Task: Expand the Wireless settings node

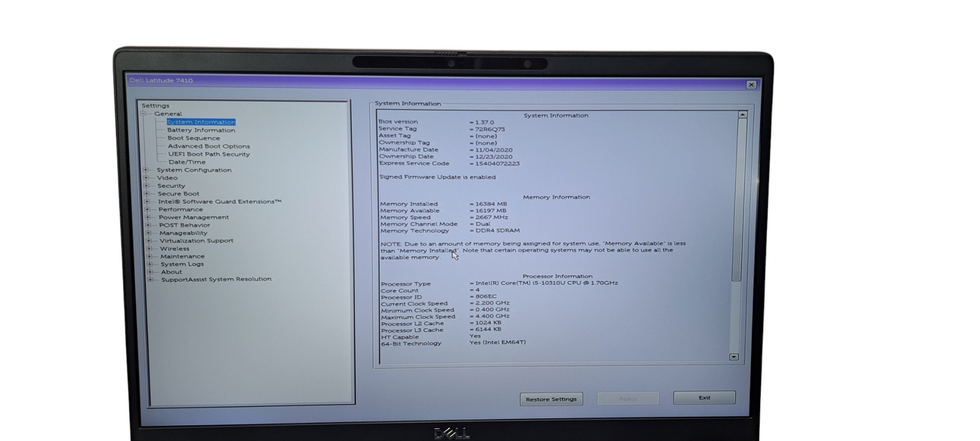Action: [x=148, y=248]
